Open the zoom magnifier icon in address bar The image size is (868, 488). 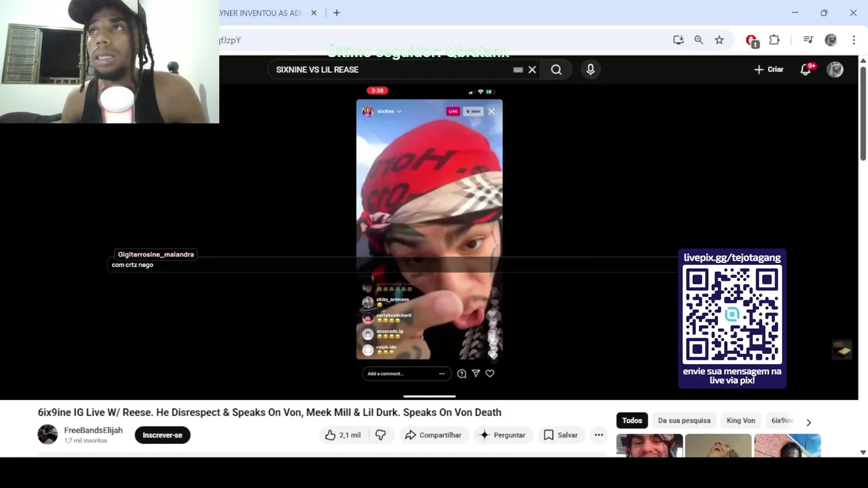pyautogui.click(x=698, y=40)
